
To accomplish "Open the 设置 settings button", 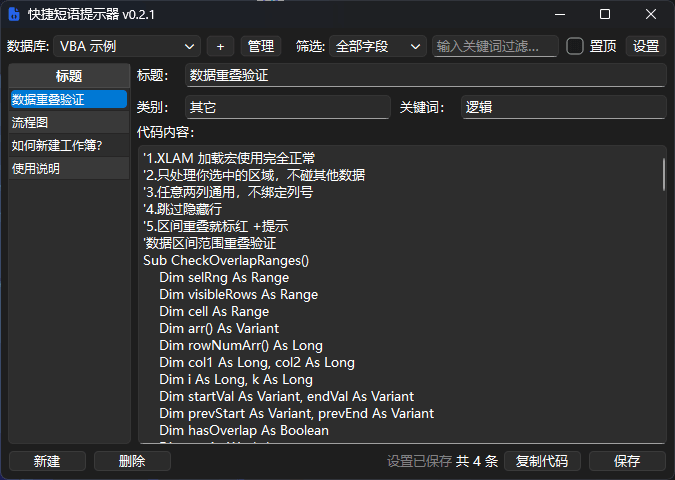I will (646, 46).
